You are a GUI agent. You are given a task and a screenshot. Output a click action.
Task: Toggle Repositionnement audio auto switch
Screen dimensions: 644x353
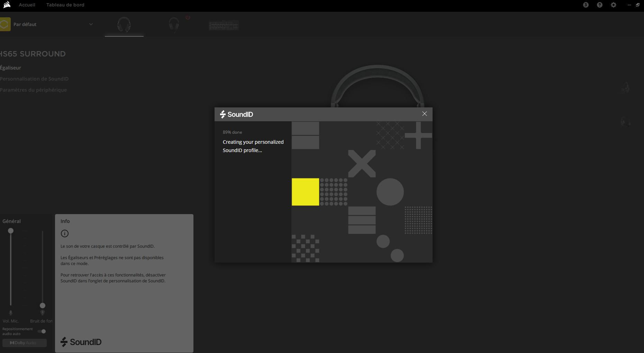pyautogui.click(x=42, y=331)
